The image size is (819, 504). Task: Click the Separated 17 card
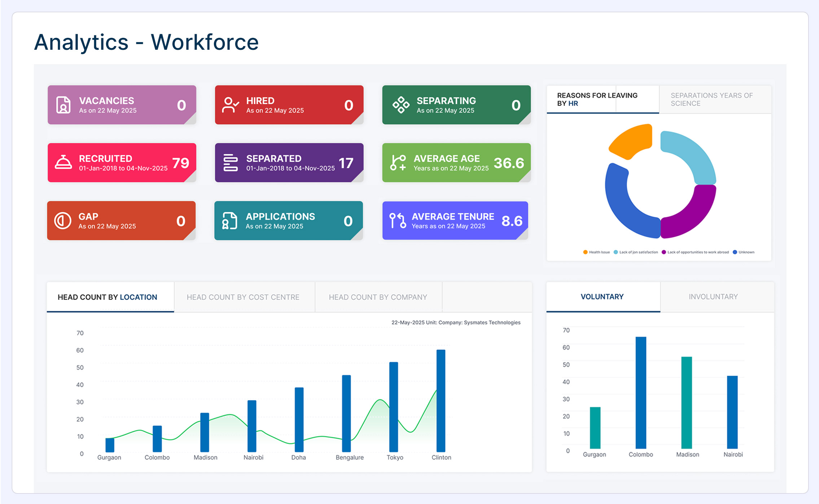tap(289, 163)
